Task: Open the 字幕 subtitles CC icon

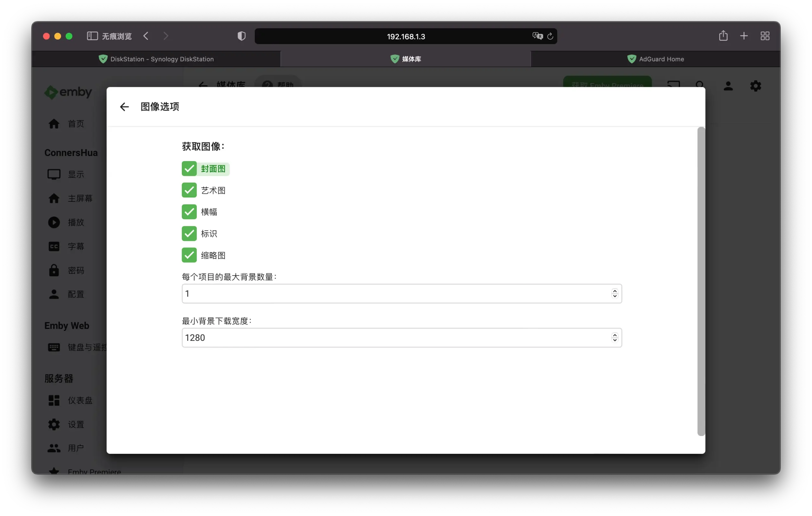Action: click(54, 246)
